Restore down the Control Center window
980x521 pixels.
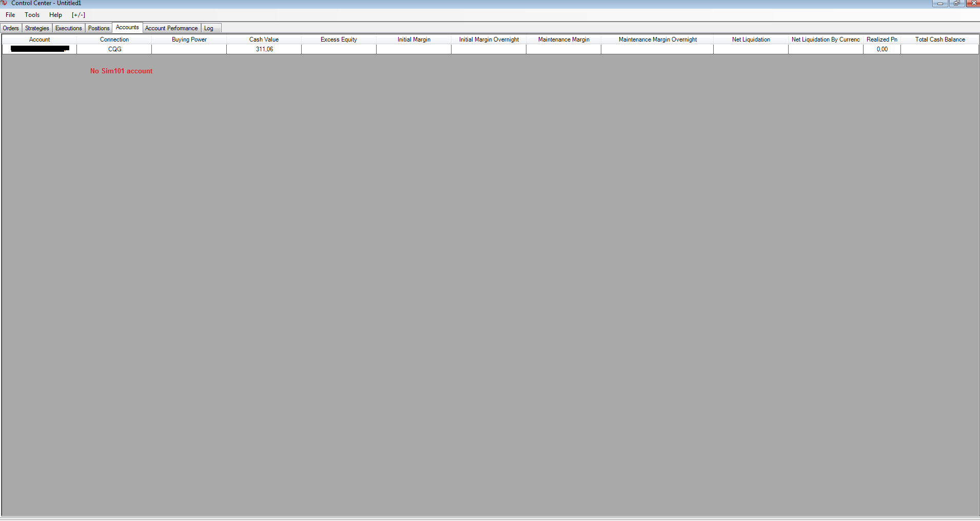point(956,3)
